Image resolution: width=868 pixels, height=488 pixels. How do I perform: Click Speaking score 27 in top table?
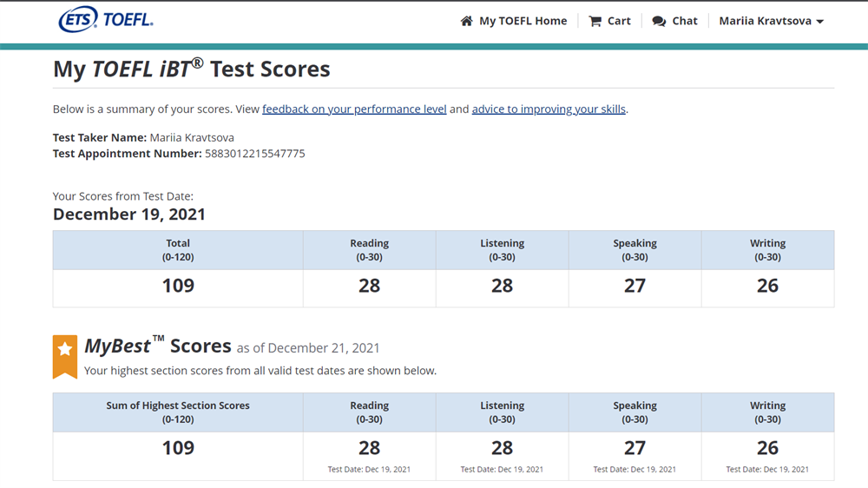click(635, 286)
